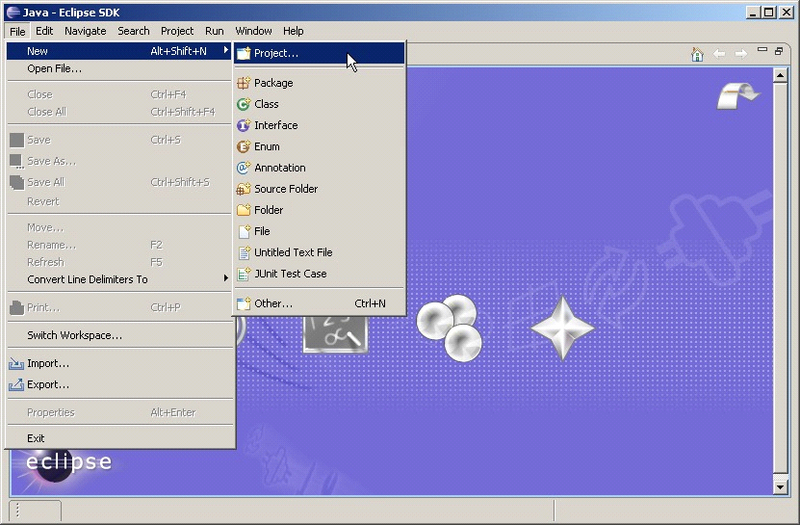Choose Export… from the File menu
This screenshot has width=800, height=525.
120,385
